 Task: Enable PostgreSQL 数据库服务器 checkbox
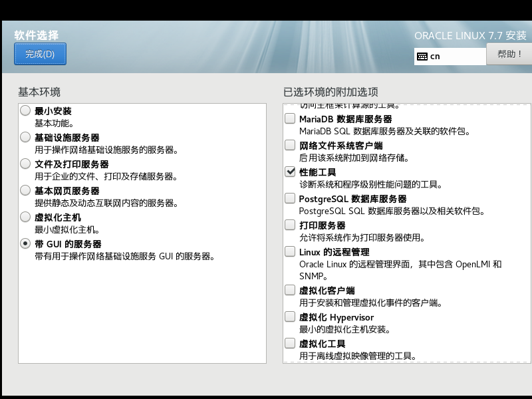click(x=290, y=198)
